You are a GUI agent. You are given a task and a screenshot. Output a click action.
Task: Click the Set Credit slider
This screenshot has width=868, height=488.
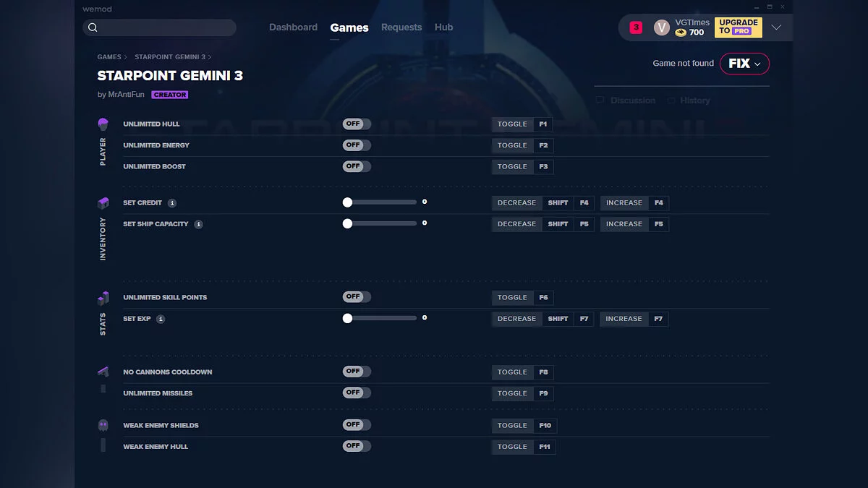pos(381,203)
